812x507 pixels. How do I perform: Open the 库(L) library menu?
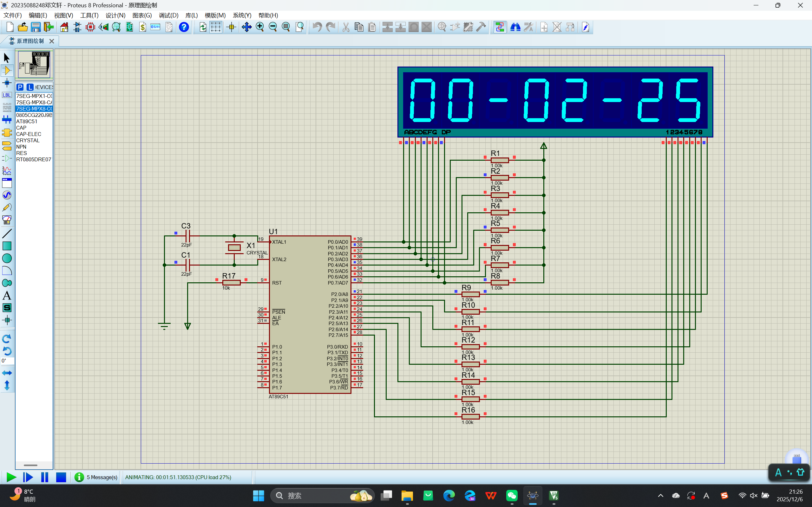tap(192, 16)
